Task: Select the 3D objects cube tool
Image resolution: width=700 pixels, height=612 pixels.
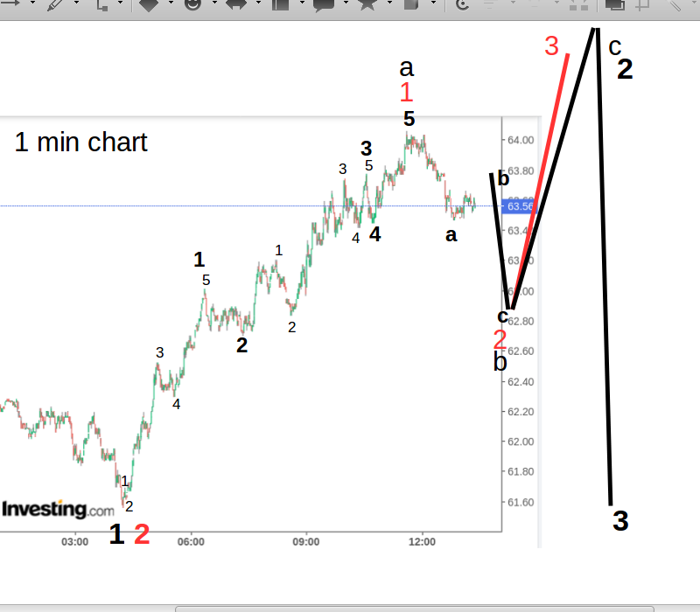Action: pos(409,7)
